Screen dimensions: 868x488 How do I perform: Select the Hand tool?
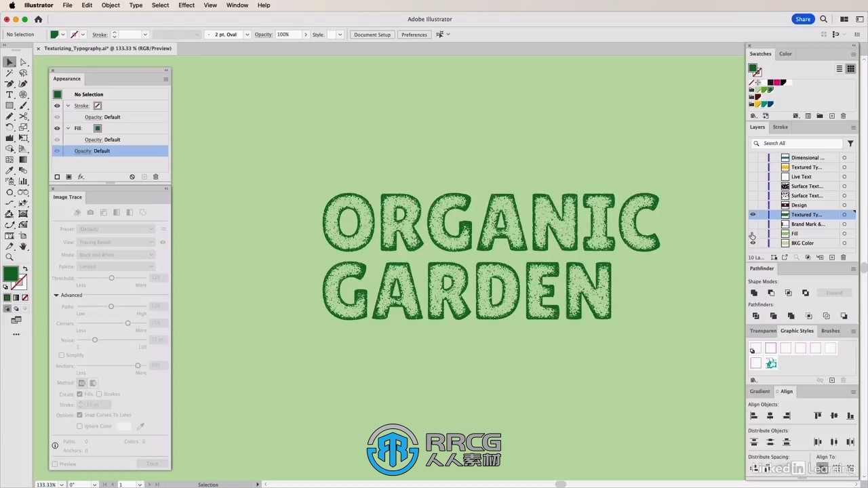(23, 246)
